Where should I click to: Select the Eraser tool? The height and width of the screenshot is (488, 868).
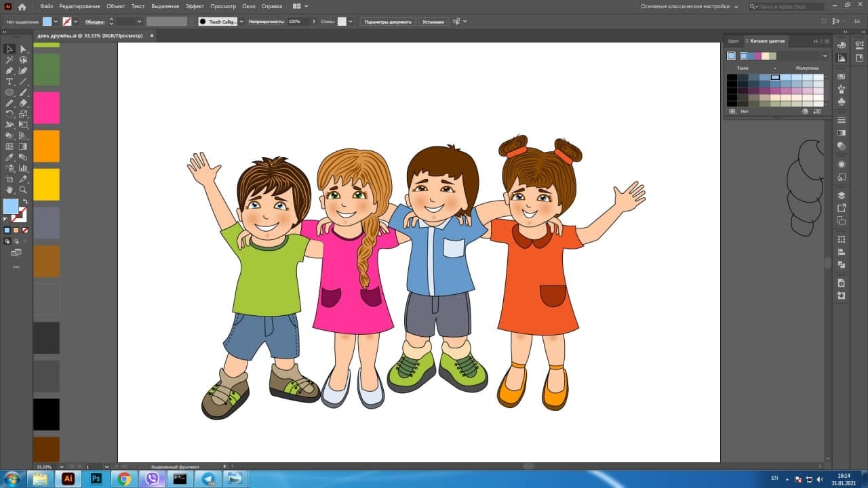(x=23, y=103)
